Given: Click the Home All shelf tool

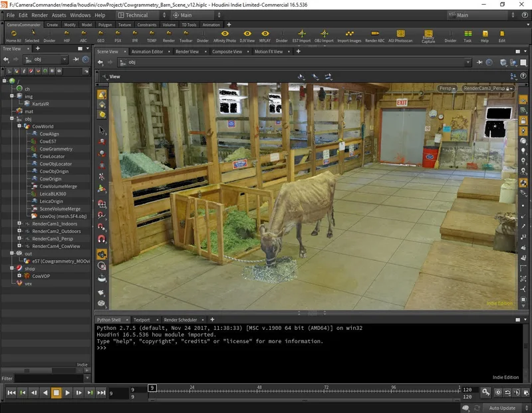Looking at the screenshot, I should click(13, 36).
